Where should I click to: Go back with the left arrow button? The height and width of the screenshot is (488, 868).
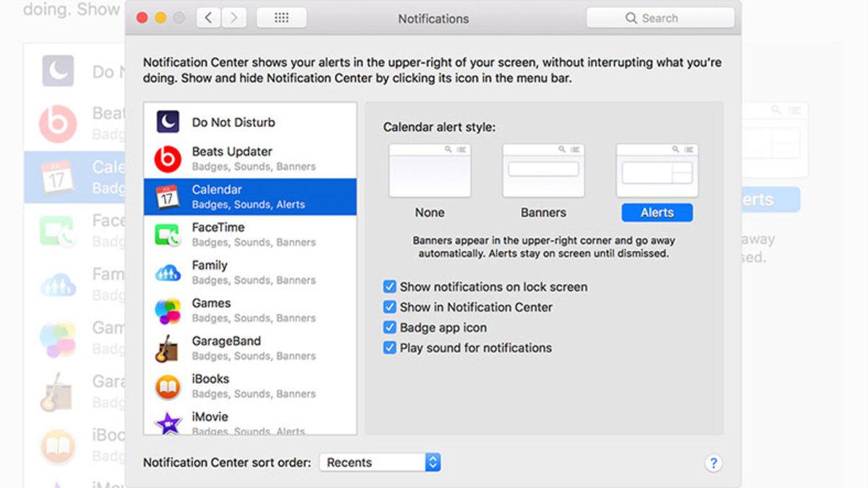click(x=208, y=18)
